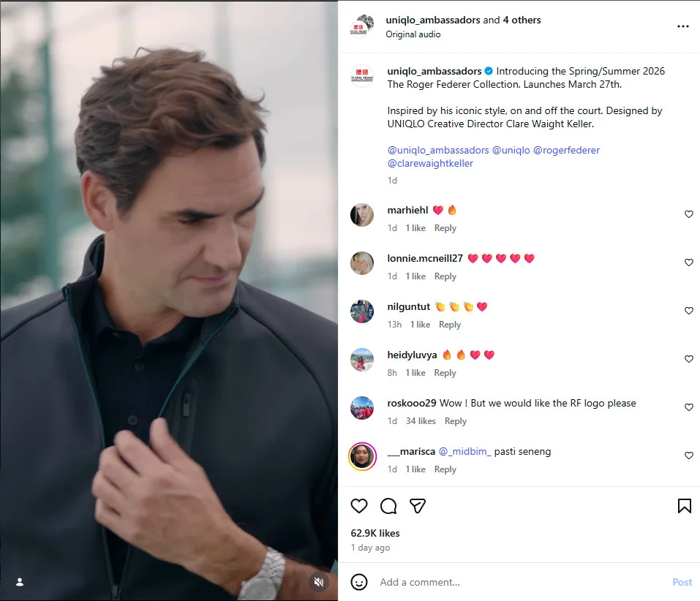
Task: Save post with bookmark icon
Action: coord(684,506)
